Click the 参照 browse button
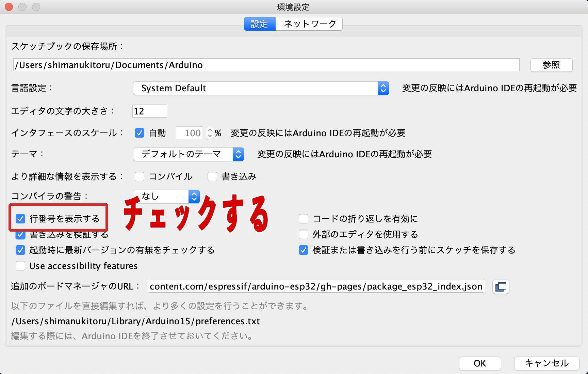This screenshot has height=374, width=588. [551, 65]
